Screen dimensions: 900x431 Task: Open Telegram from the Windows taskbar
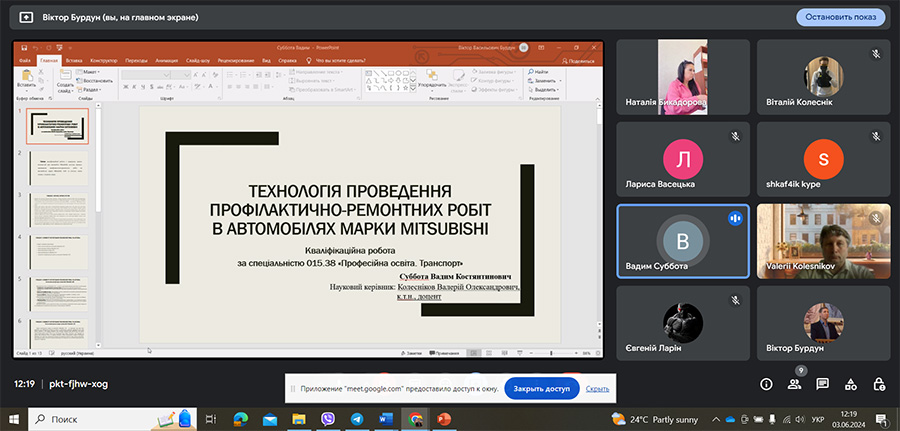coord(357,418)
